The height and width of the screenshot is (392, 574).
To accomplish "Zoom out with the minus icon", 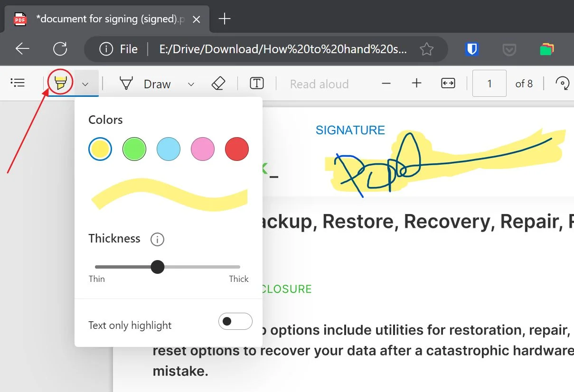I will click(x=386, y=84).
